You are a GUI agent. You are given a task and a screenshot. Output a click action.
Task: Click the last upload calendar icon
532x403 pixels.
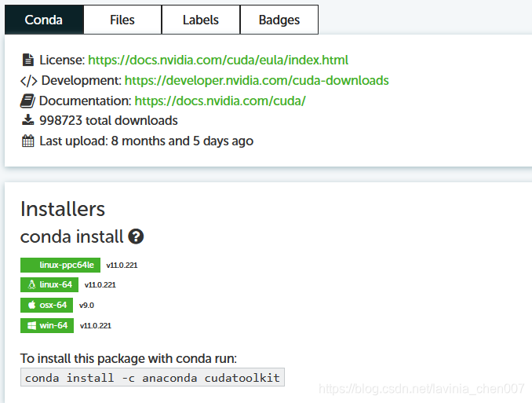pyautogui.click(x=27, y=141)
